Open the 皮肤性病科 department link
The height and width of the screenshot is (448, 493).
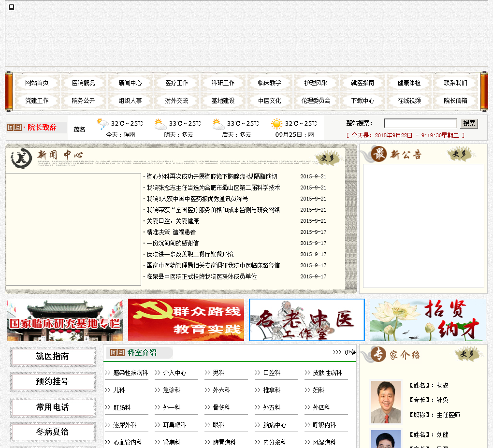click(x=327, y=373)
